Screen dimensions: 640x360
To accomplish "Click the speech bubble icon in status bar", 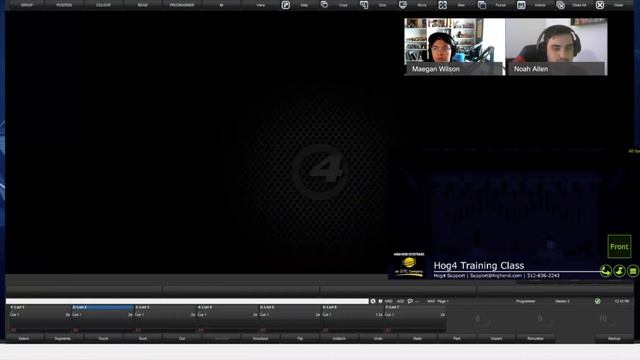I will point(410,301).
